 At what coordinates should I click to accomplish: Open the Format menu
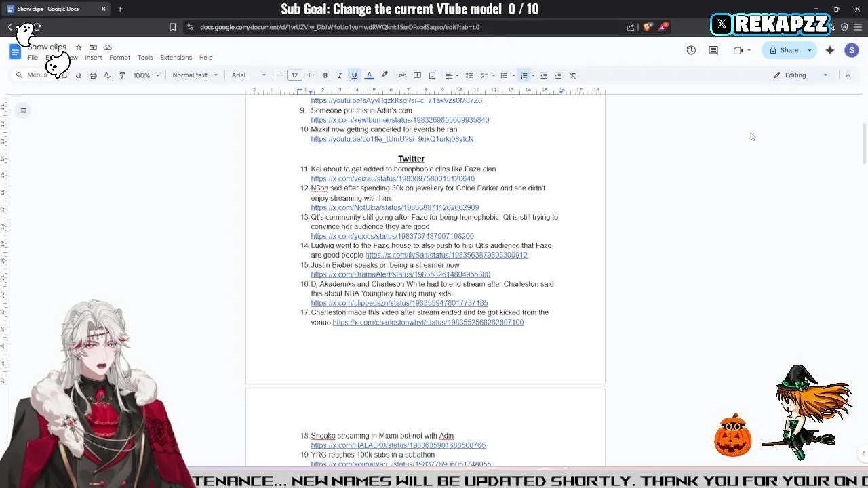point(119,58)
